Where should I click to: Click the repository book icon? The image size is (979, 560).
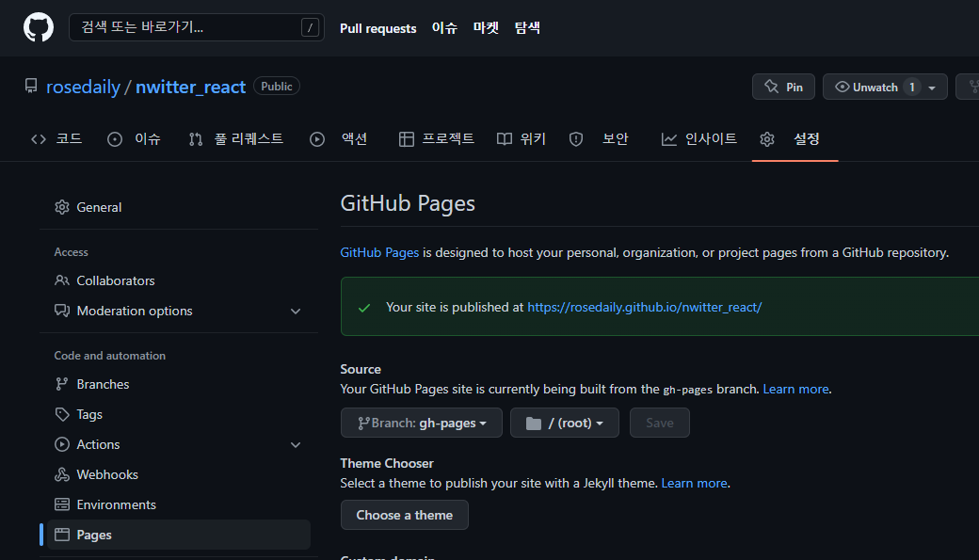point(30,87)
